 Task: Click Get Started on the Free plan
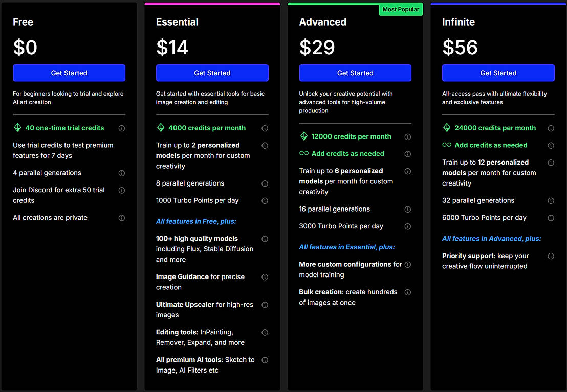tap(69, 73)
